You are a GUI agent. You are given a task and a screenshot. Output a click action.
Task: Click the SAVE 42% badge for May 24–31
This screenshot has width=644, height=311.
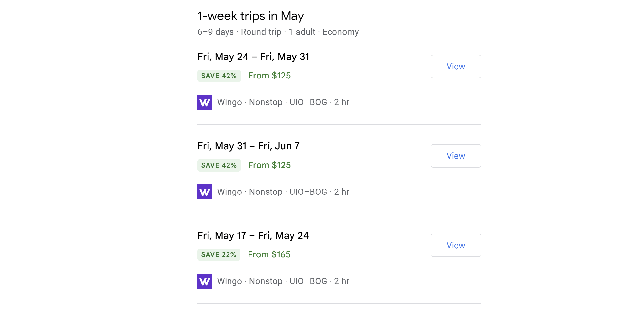coord(219,76)
